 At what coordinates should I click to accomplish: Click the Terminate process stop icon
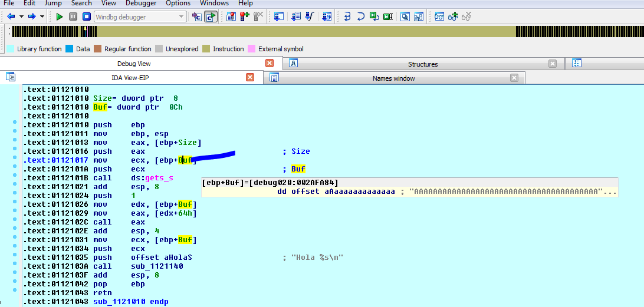tap(86, 16)
